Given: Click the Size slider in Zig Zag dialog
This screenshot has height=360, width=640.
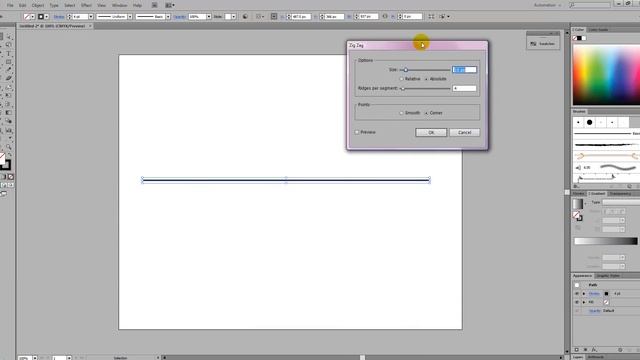Looking at the screenshot, I should point(425,70).
